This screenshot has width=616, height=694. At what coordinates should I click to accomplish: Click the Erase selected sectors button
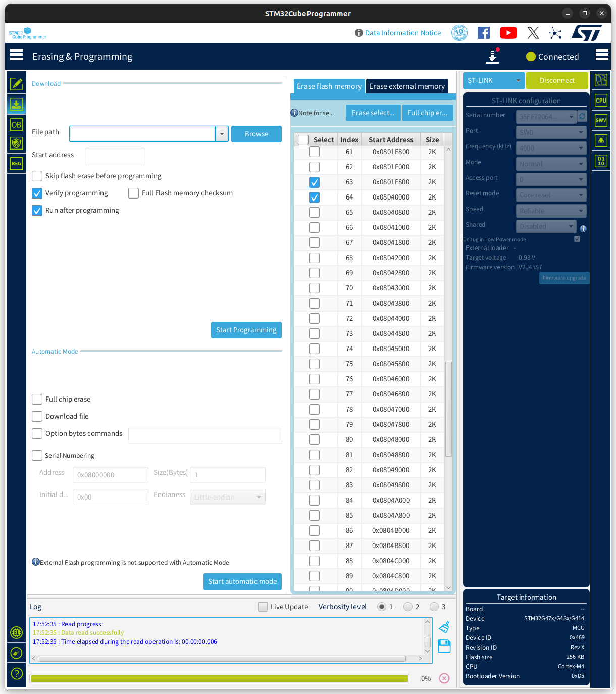point(373,113)
